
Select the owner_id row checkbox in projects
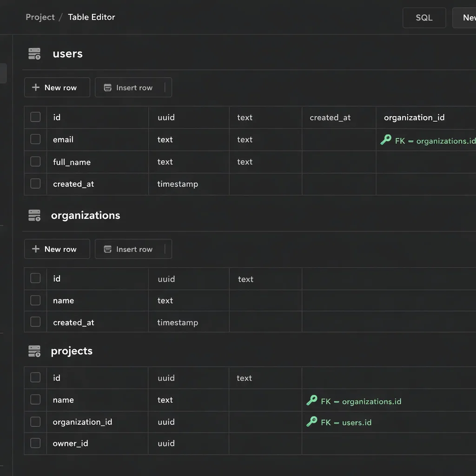click(x=35, y=443)
